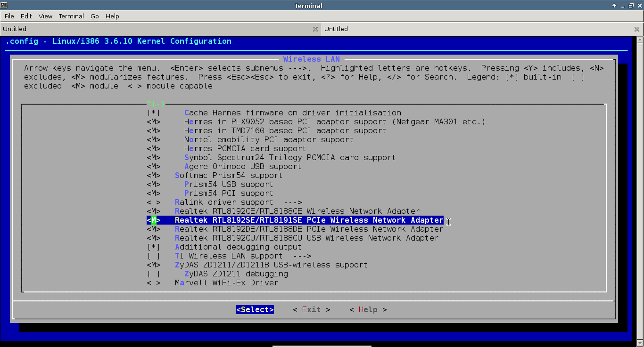644x347 pixels.
Task: Open the Edit menu
Action: point(26,16)
